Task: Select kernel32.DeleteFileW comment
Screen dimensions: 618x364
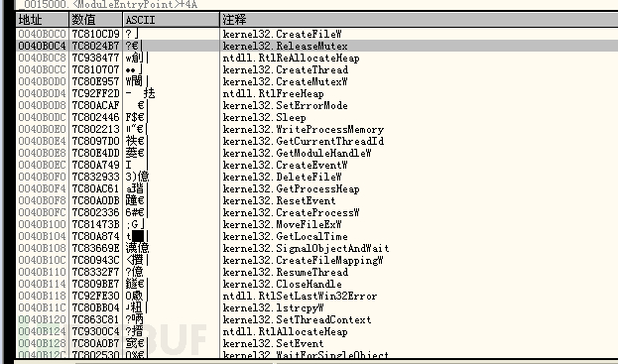Action: 282,177
